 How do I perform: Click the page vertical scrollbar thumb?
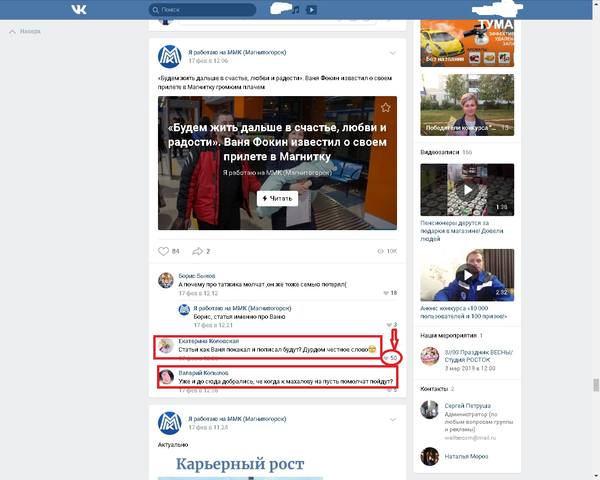pos(596,385)
